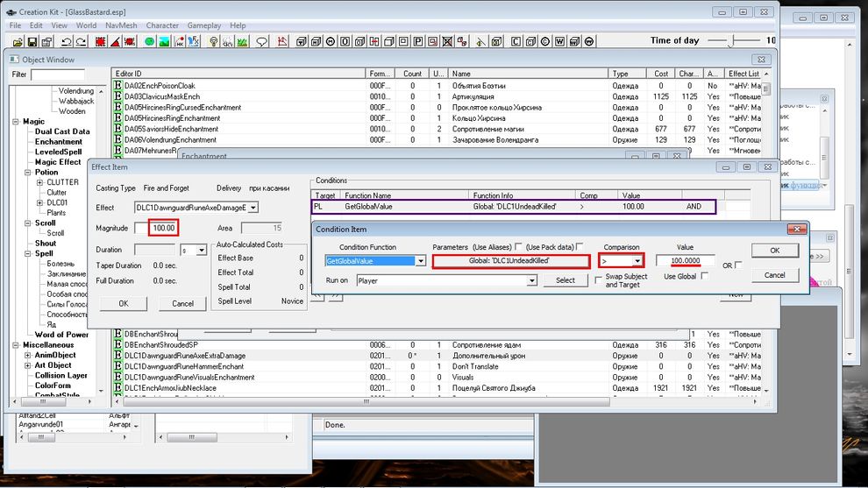This screenshot has width=868, height=488.
Task: Click the green sphere toolbar icon
Action: 150,41
